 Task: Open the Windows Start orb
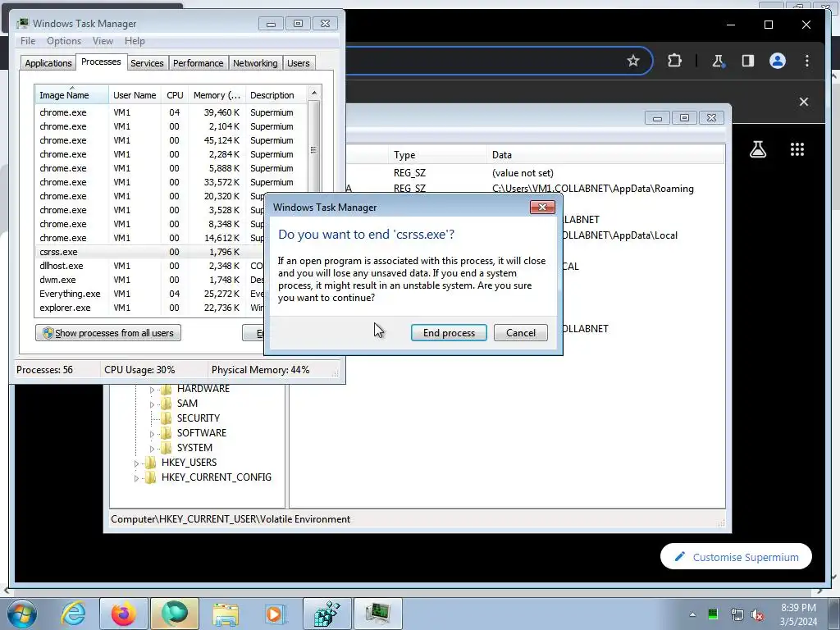(x=22, y=614)
